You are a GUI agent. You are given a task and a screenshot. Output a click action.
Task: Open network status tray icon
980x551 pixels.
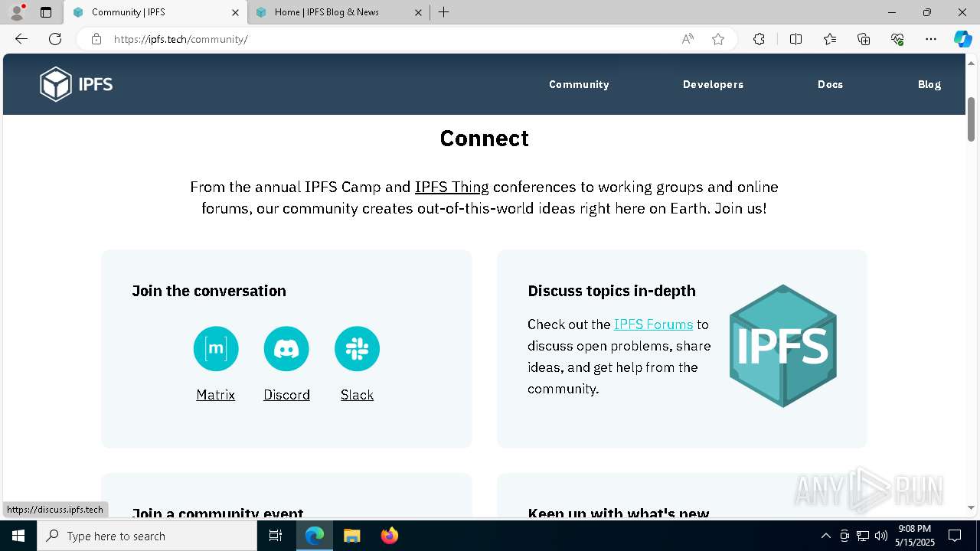863,536
